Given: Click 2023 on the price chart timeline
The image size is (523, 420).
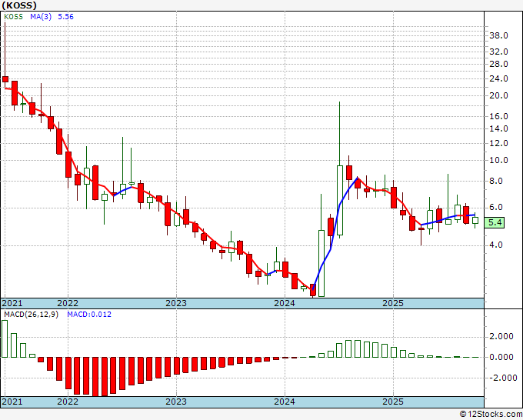Looking at the screenshot, I should 176,303.
